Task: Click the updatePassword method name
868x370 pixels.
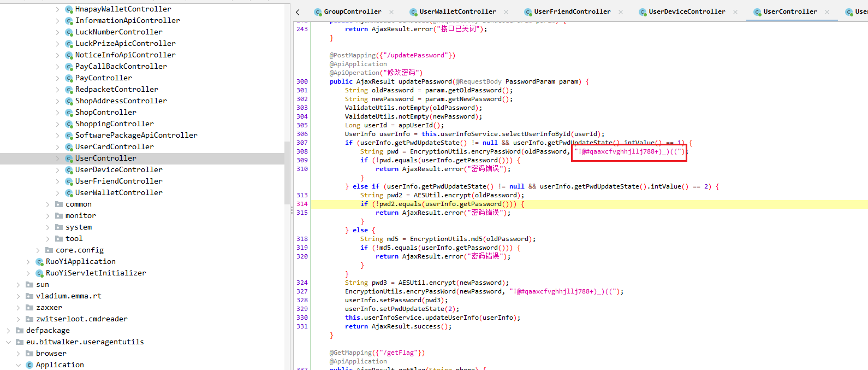Action: pos(425,81)
